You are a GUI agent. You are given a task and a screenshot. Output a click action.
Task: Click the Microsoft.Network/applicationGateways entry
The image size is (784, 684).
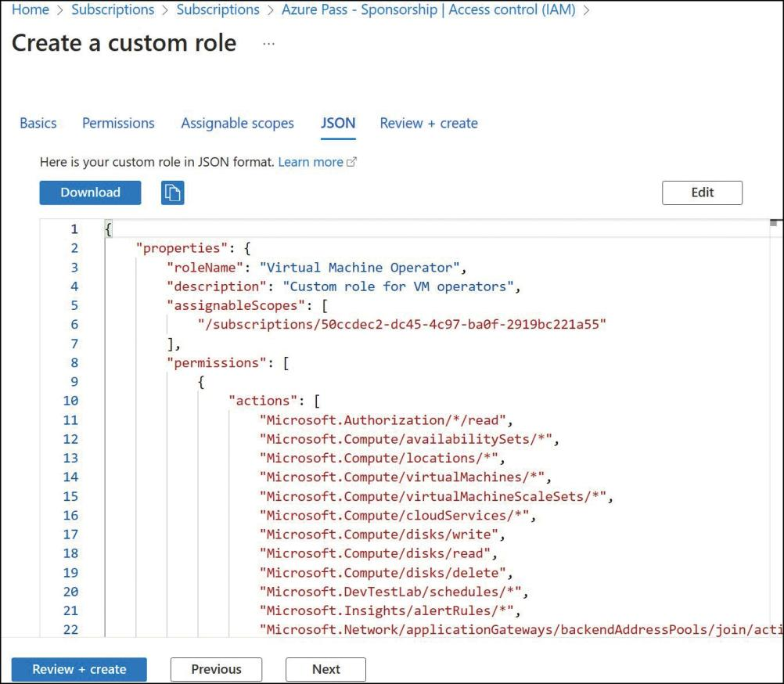tap(521, 629)
